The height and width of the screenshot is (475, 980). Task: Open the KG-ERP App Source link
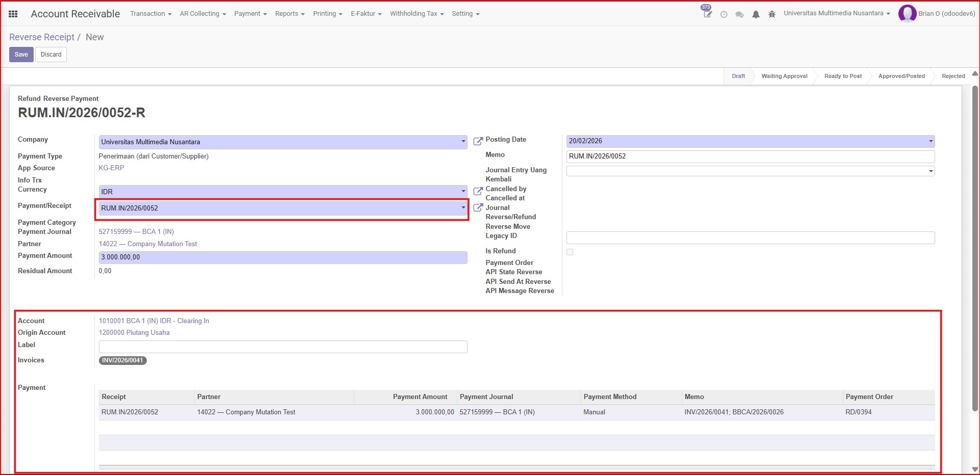111,168
